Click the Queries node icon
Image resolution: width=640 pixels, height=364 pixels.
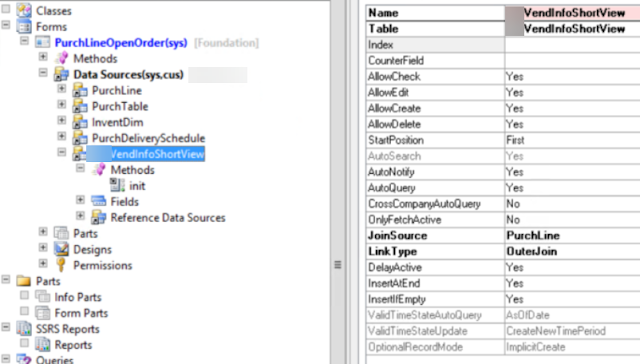coord(24,359)
